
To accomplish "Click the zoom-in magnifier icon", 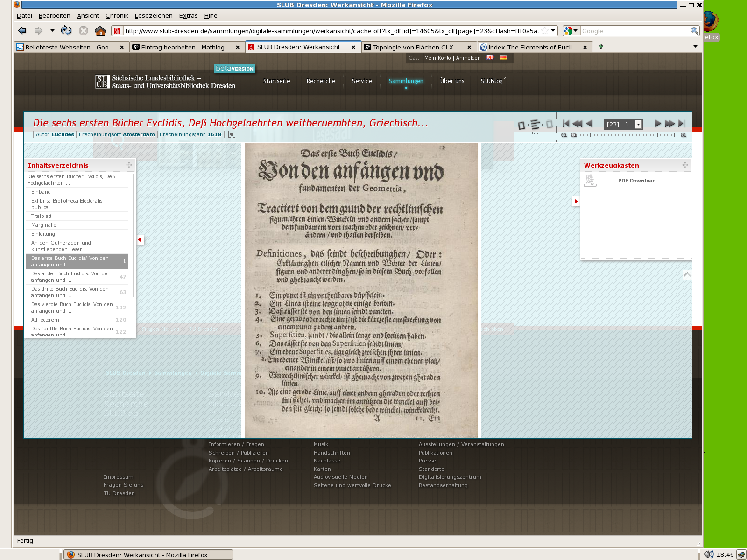I will [x=684, y=135].
